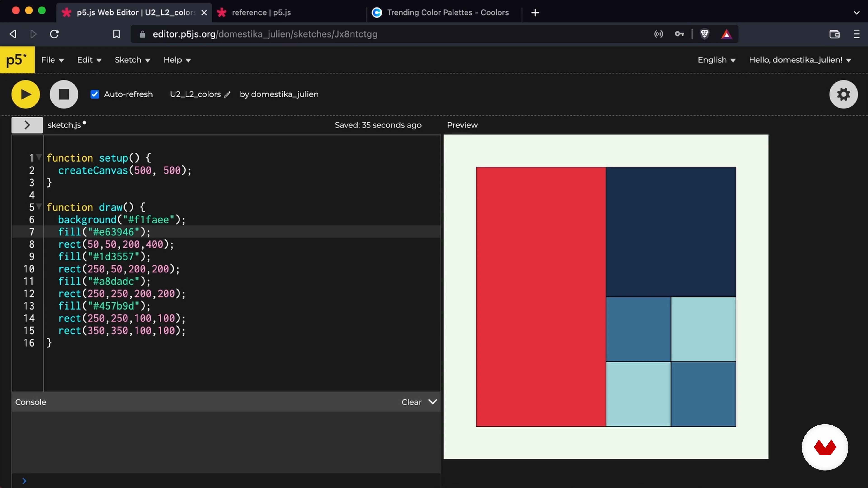Image resolution: width=868 pixels, height=488 pixels.
Task: Open the Help menu
Action: pos(177,60)
